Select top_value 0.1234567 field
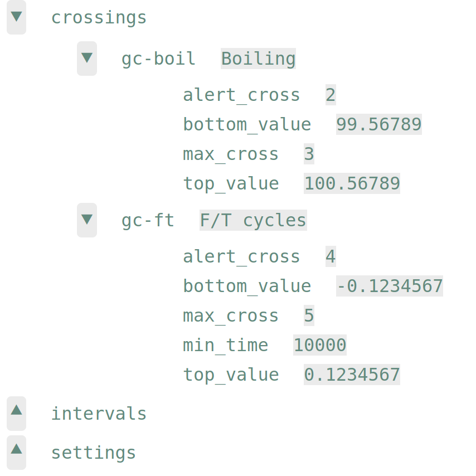This screenshot has height=476, width=476. coord(352,375)
